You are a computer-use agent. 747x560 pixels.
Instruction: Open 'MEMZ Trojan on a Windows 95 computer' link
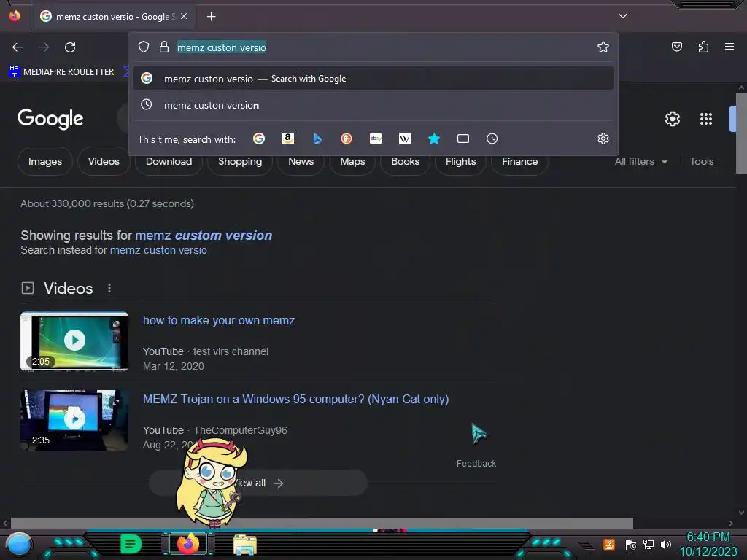(295, 399)
